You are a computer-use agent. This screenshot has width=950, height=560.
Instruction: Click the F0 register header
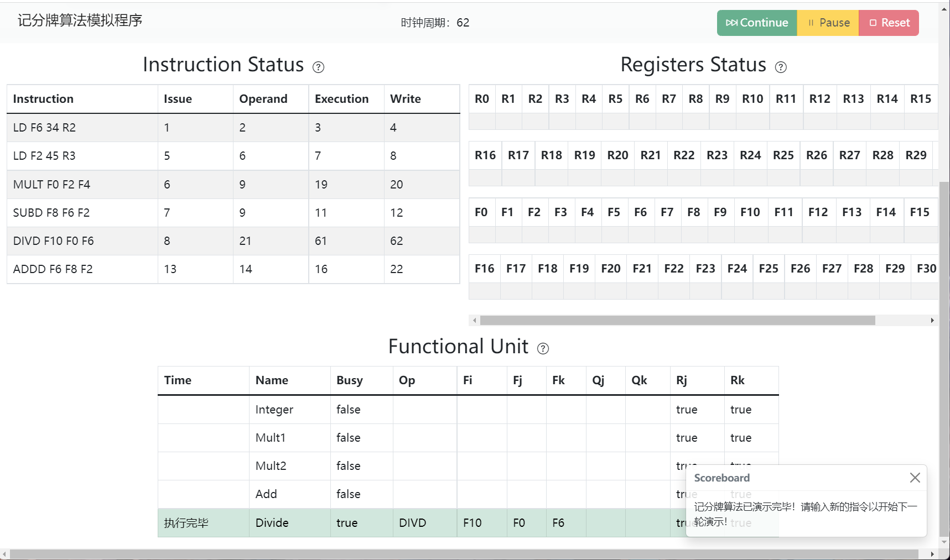481,212
